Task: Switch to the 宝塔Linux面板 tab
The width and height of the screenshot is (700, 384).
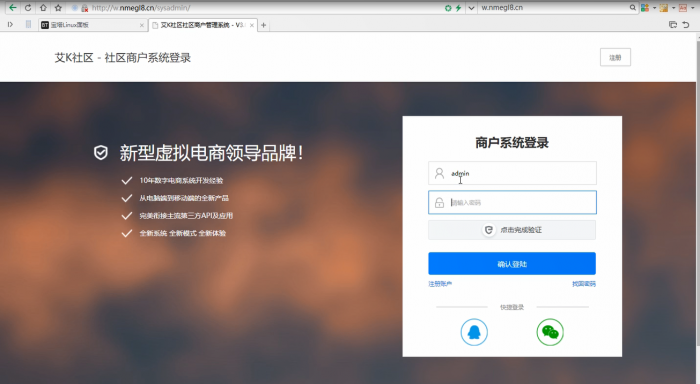Action: point(93,25)
